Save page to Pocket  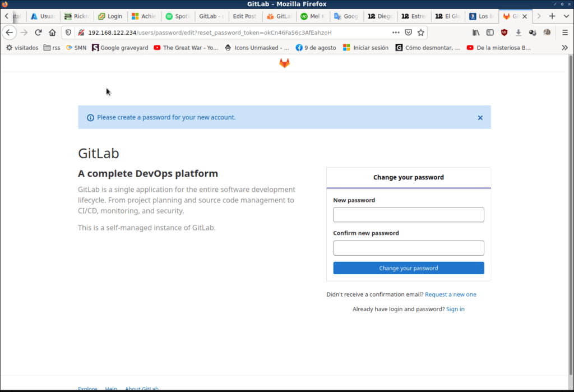(x=408, y=33)
